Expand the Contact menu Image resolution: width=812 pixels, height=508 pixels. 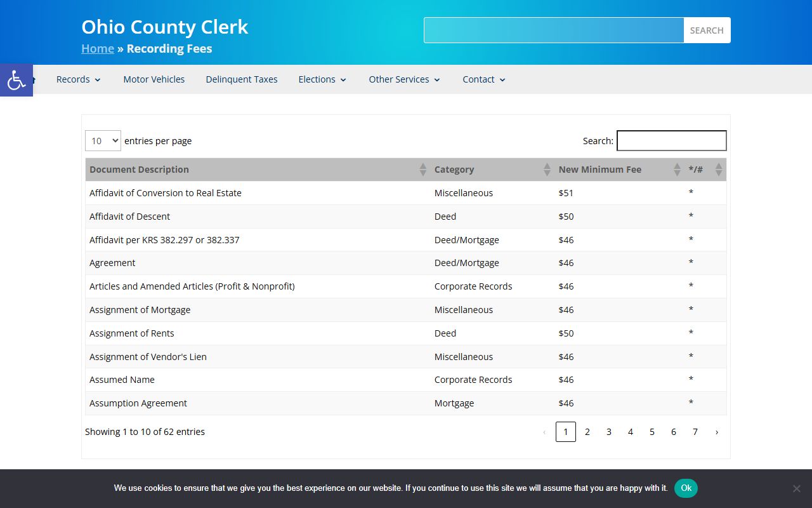click(485, 79)
